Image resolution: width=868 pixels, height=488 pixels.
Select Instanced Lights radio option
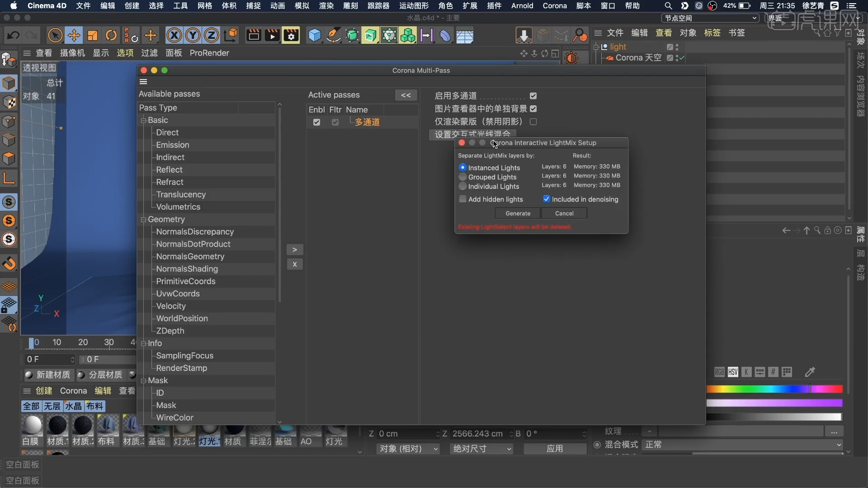click(x=462, y=167)
